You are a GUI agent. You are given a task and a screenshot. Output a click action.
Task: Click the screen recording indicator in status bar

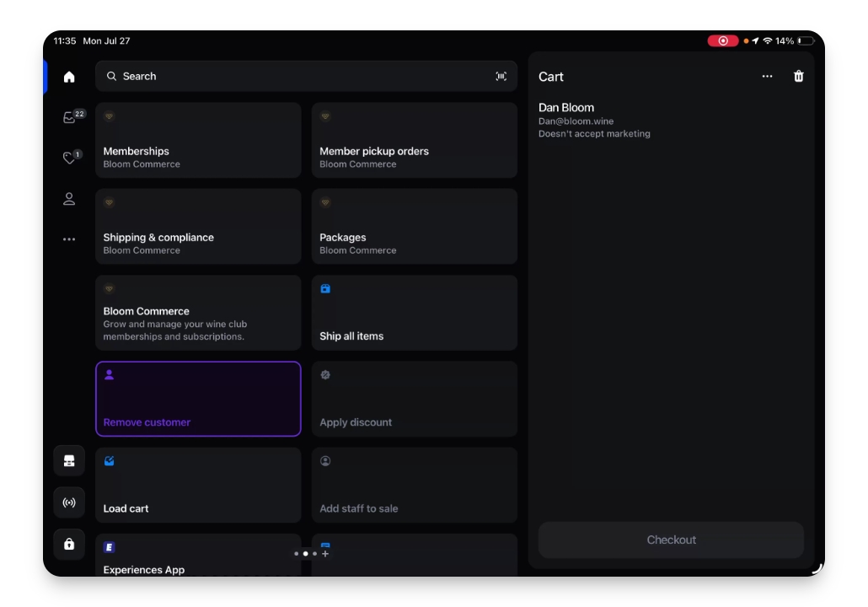[x=722, y=41]
